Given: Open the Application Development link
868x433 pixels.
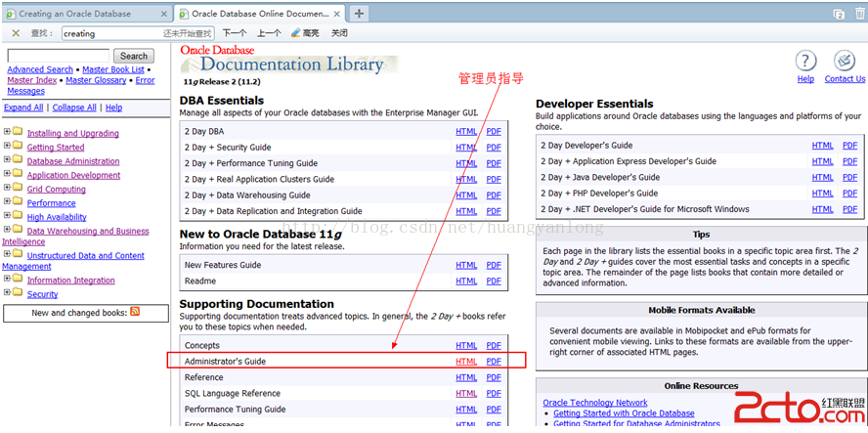Looking at the screenshot, I should tap(73, 175).
